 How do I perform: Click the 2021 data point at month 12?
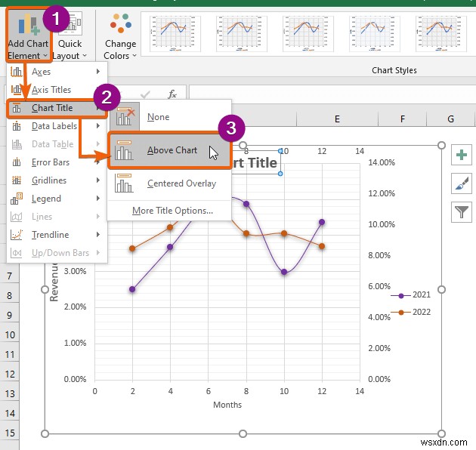[x=322, y=222]
